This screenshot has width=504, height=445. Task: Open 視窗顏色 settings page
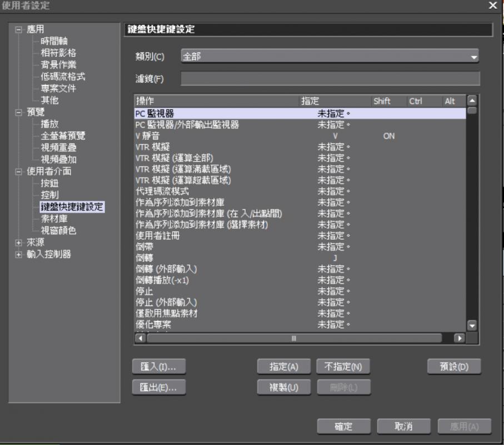click(58, 231)
